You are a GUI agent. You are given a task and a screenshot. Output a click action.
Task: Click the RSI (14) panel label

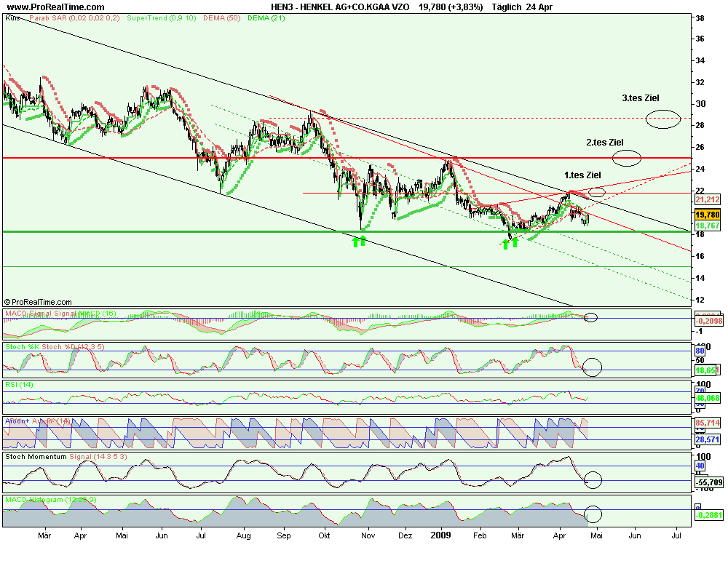pyautogui.click(x=19, y=385)
